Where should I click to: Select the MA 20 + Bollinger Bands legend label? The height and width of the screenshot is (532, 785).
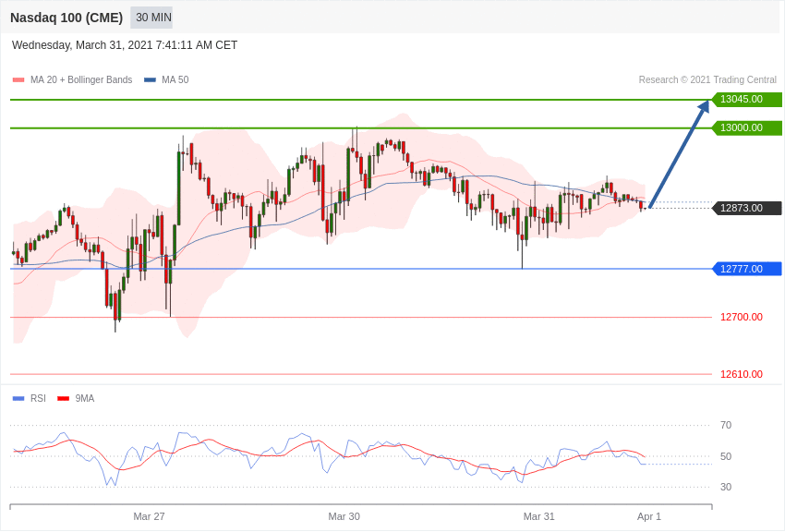(81, 80)
